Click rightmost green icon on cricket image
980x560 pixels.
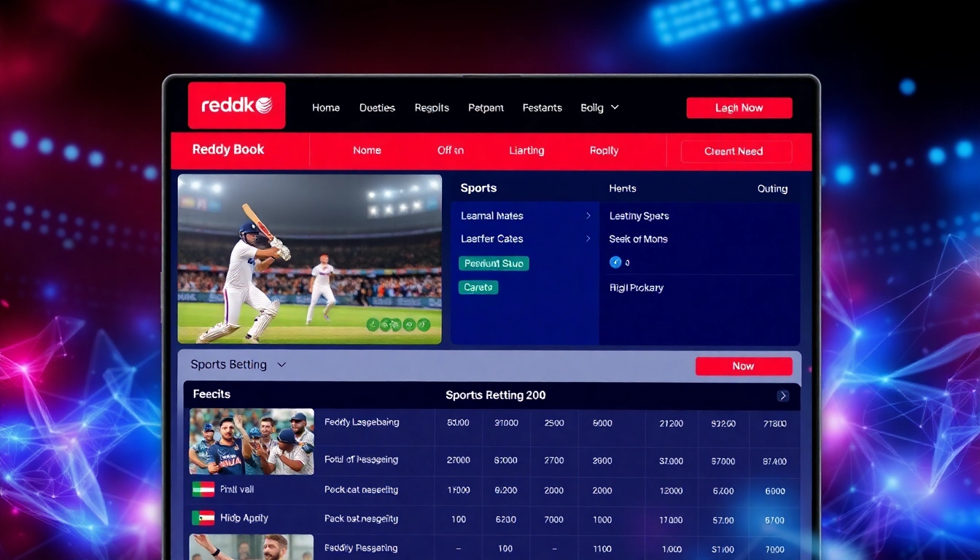[424, 324]
